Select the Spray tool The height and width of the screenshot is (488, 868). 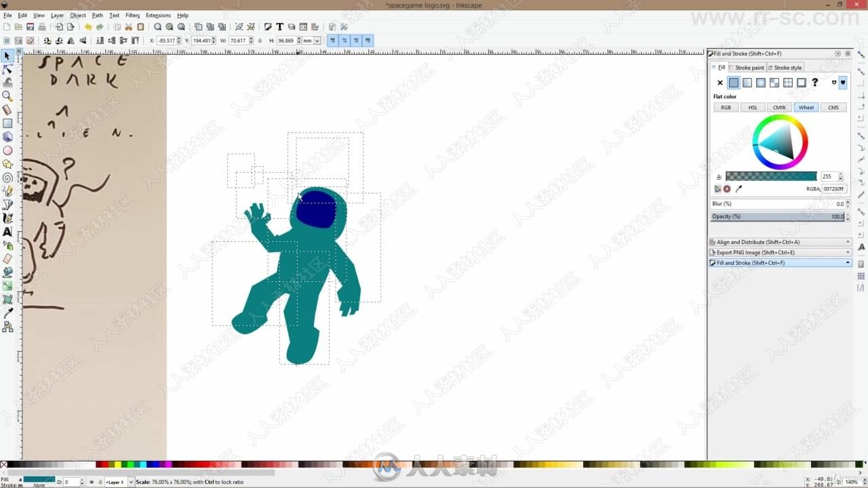(x=7, y=245)
